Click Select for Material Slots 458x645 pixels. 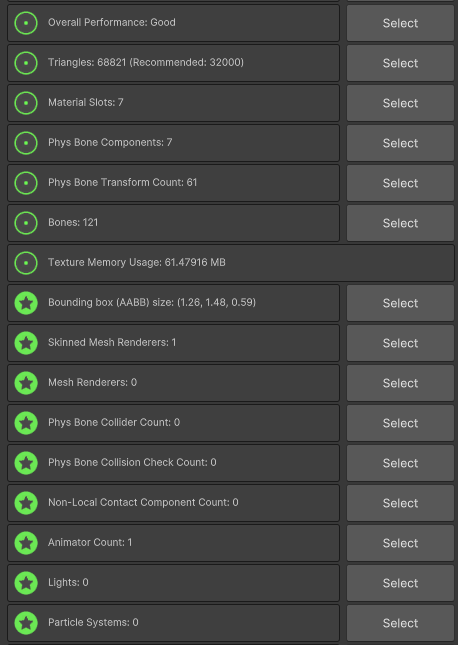click(400, 103)
